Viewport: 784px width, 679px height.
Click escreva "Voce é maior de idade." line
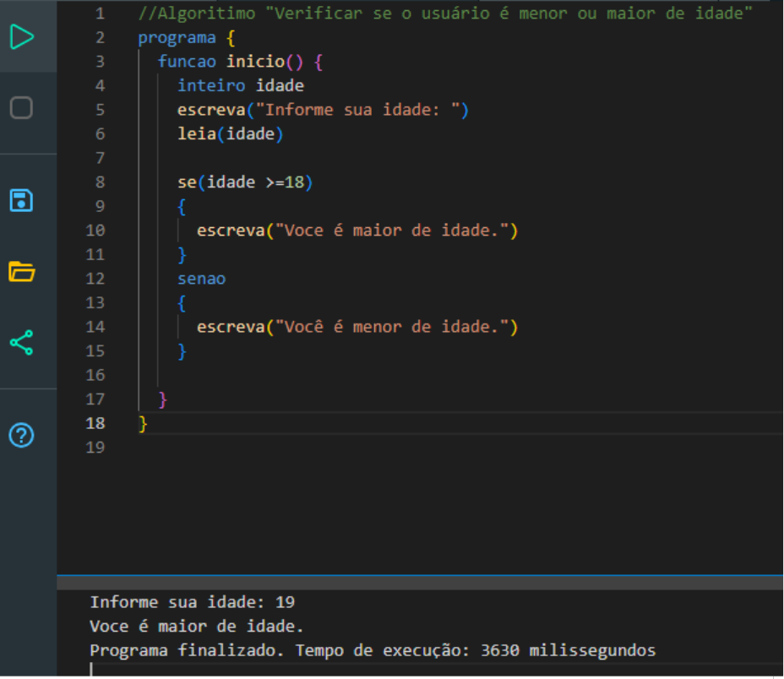click(357, 231)
